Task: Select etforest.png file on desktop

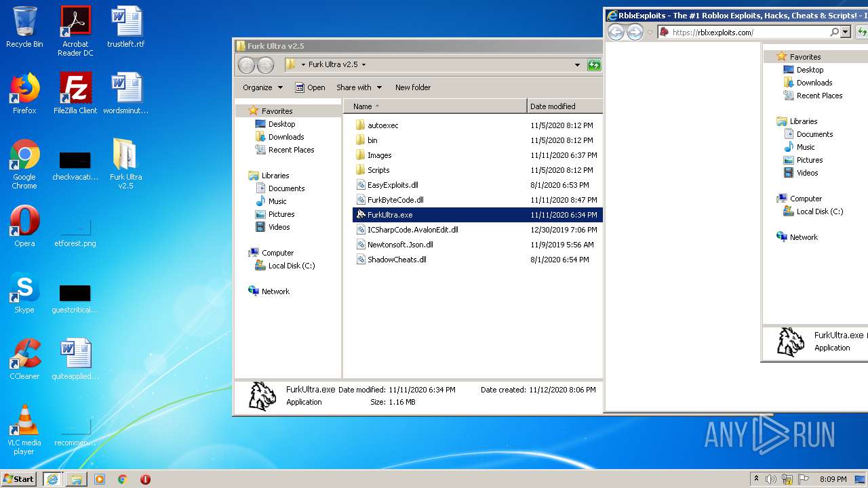Action: 75,231
